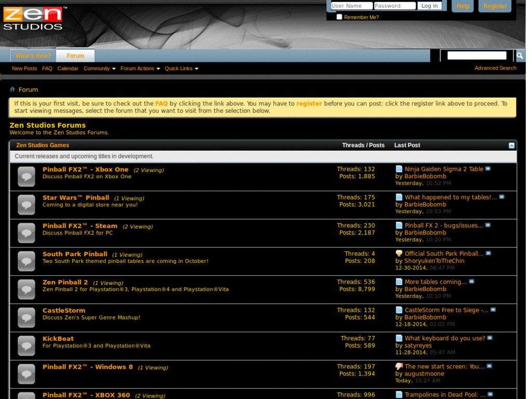Click the Zen Studios Forums heading
Screen dimensions: 532x399
point(47,125)
